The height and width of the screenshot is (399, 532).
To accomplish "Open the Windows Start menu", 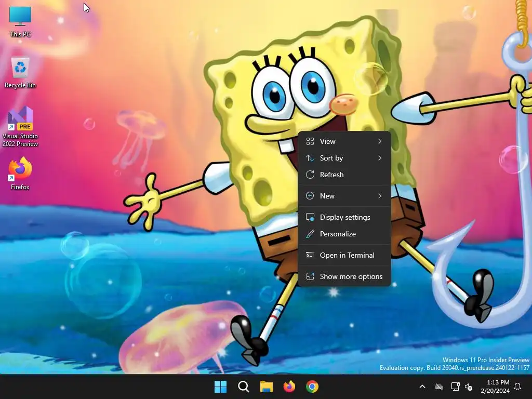I will pos(220,387).
